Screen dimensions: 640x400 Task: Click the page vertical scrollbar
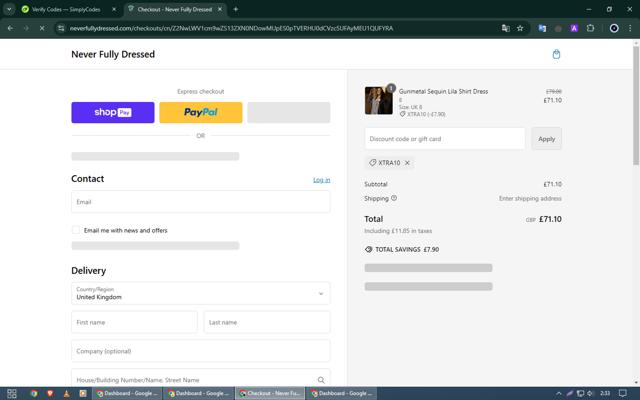636,106
